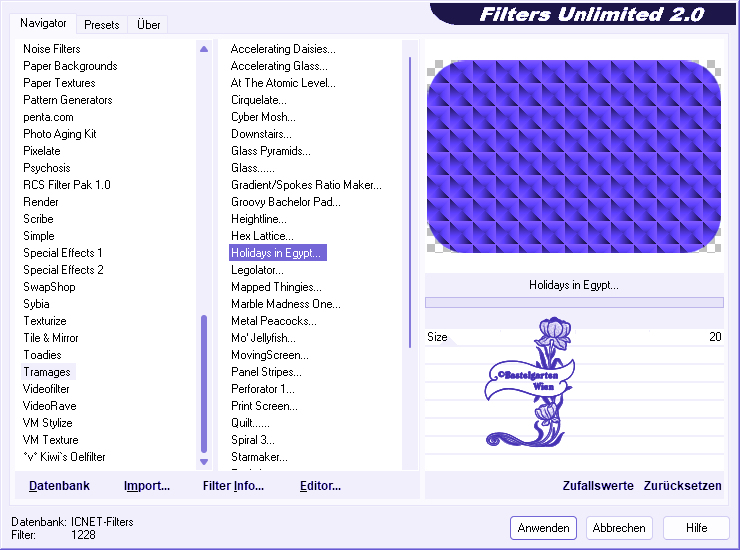Select SwapShop category
This screenshot has height=550, width=740.
(x=49, y=287)
